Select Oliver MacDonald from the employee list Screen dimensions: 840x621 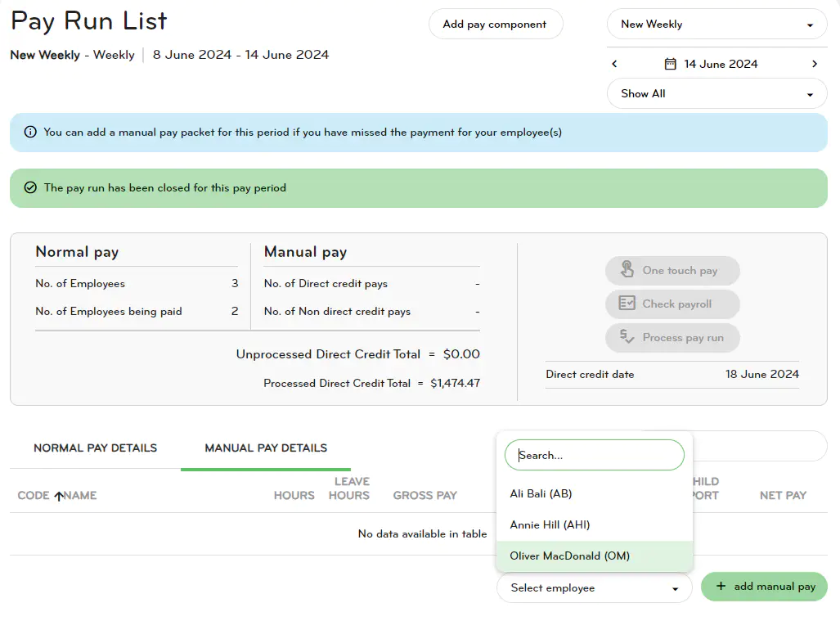coord(569,556)
